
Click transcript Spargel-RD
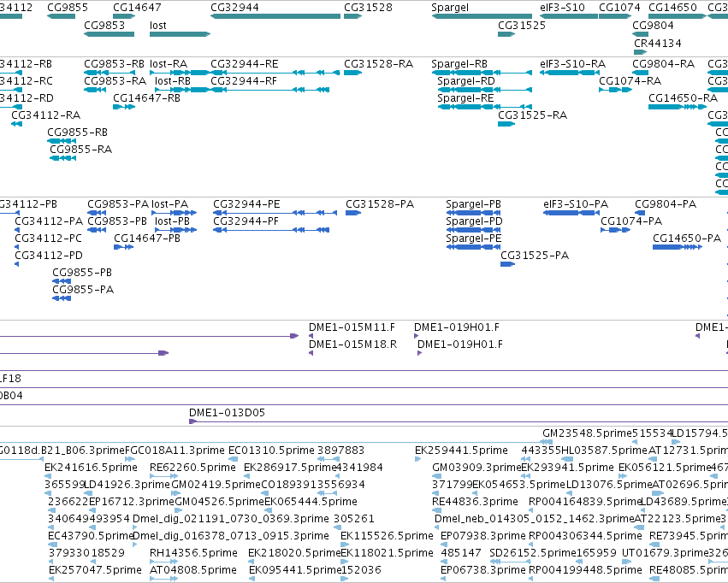466,80
